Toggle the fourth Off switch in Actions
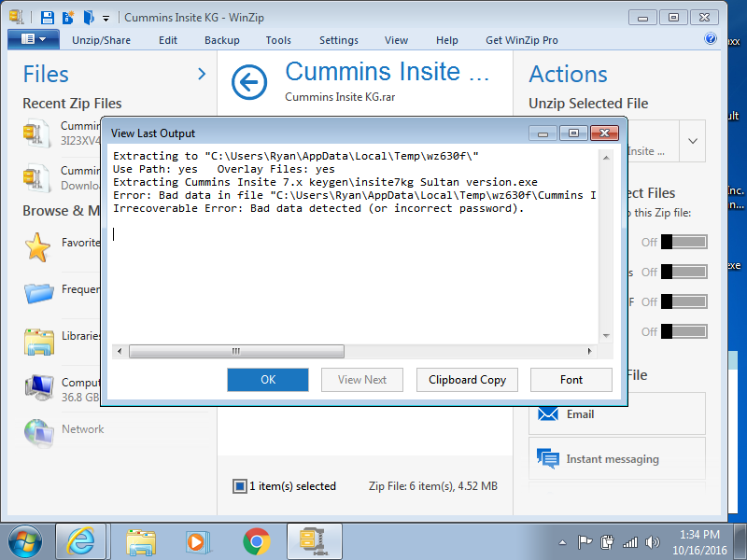 pyautogui.click(x=684, y=331)
